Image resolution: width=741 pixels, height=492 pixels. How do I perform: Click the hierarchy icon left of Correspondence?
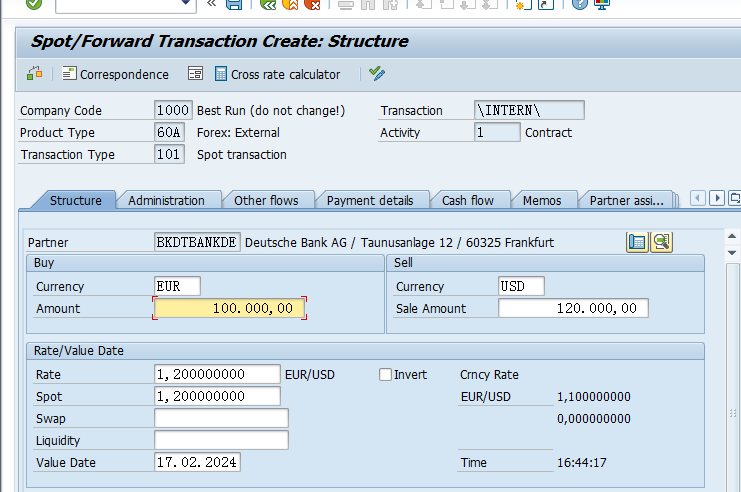[x=35, y=74]
